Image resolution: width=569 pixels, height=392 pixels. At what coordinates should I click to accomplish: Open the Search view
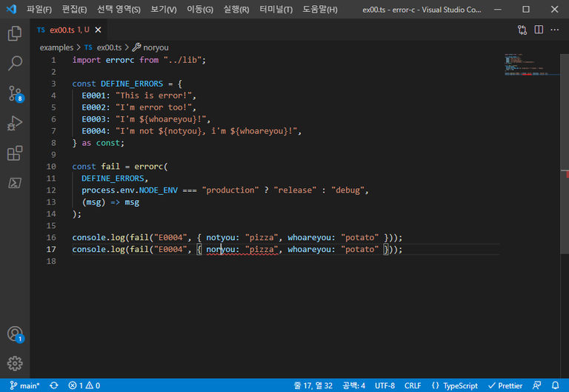click(15, 63)
